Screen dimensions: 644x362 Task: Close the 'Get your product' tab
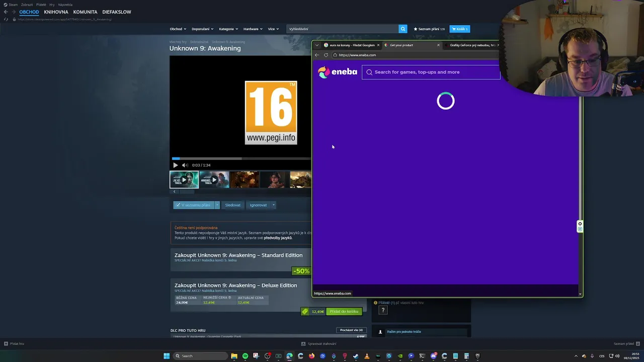point(438,45)
